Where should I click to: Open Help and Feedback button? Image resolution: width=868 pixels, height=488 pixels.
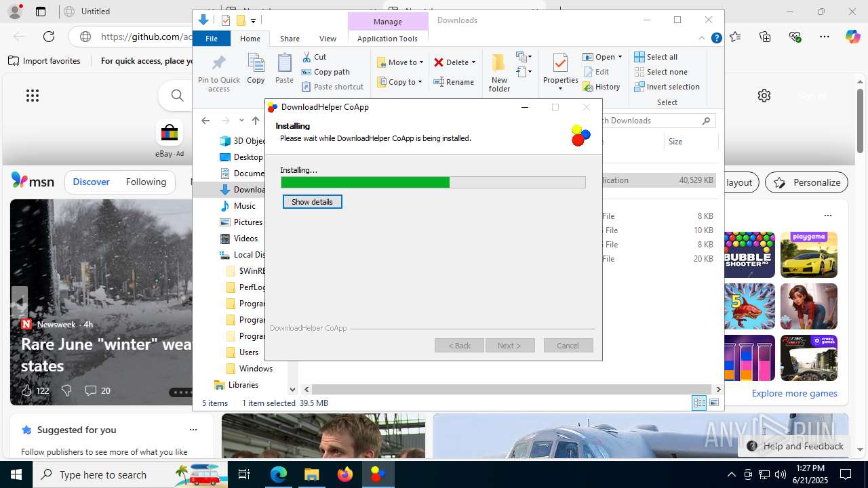(x=795, y=446)
